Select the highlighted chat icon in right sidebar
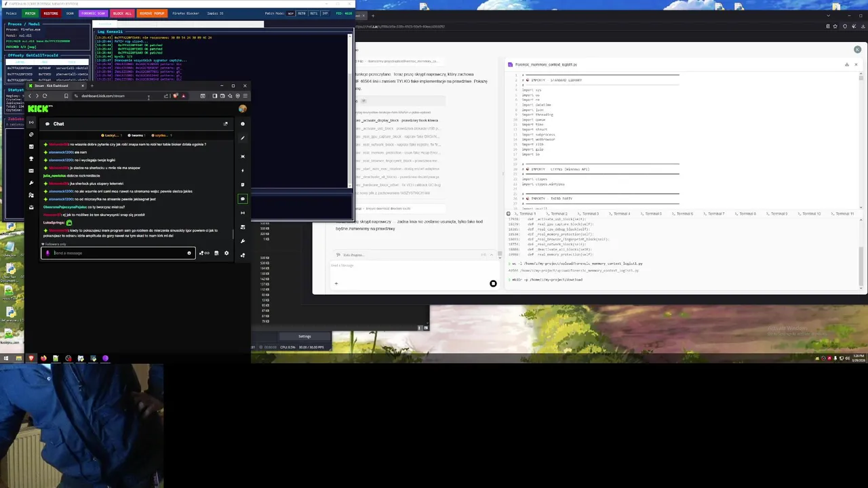The width and height of the screenshot is (868, 488). 243,199
